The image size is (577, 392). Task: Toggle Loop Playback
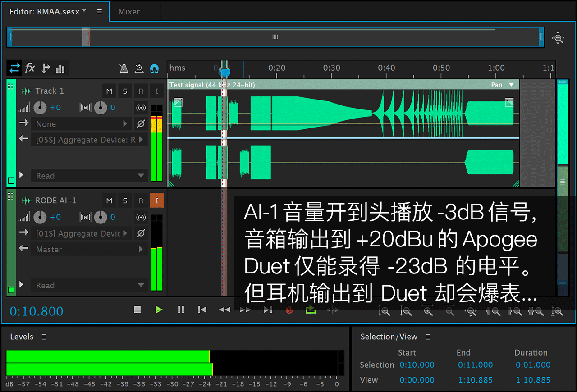coord(311,310)
